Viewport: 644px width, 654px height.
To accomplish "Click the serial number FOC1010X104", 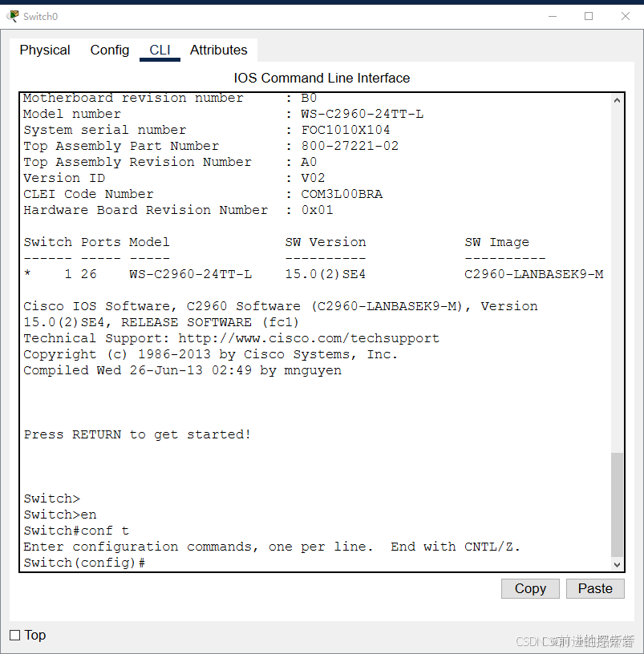I will (x=346, y=130).
